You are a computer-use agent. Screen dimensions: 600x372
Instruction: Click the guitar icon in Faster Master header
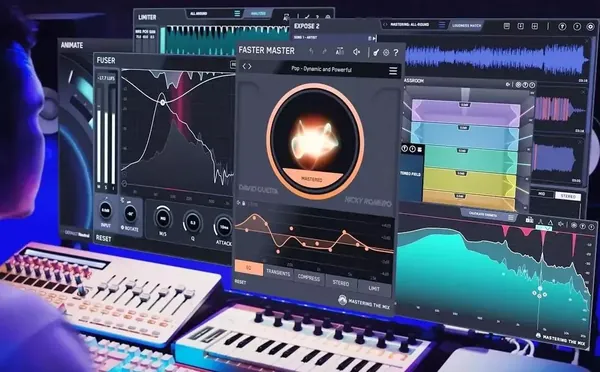(x=376, y=52)
